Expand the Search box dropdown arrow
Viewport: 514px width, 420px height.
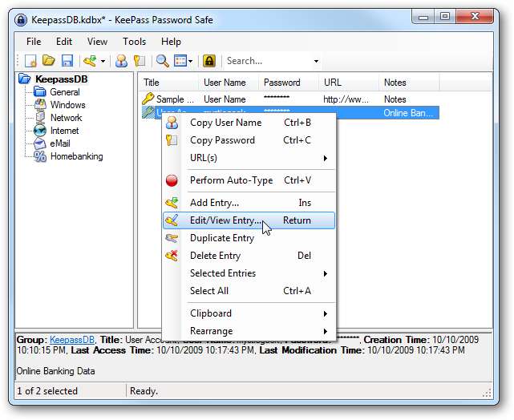coord(316,61)
